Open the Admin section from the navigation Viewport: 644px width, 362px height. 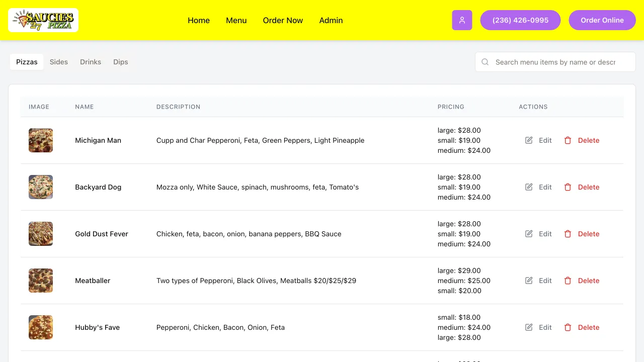coord(331,20)
